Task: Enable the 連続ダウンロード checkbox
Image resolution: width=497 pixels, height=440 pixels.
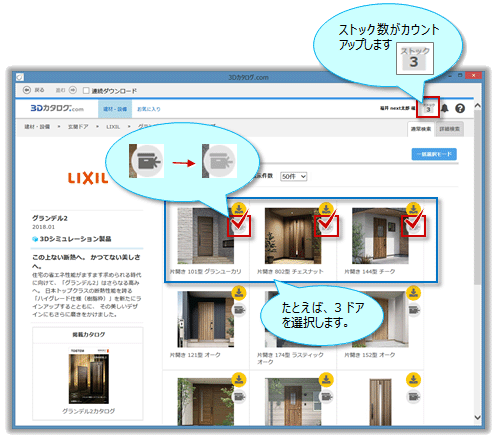Action: pyautogui.click(x=86, y=90)
